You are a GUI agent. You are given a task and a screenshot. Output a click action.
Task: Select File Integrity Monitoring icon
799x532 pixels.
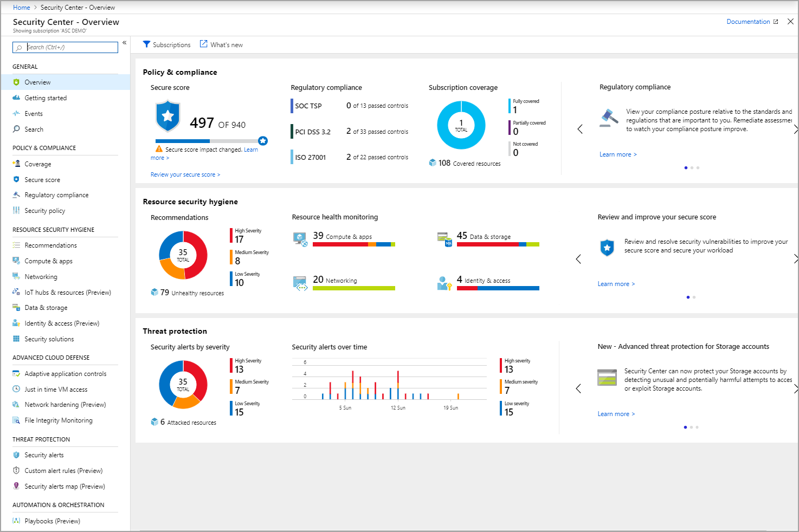17,420
